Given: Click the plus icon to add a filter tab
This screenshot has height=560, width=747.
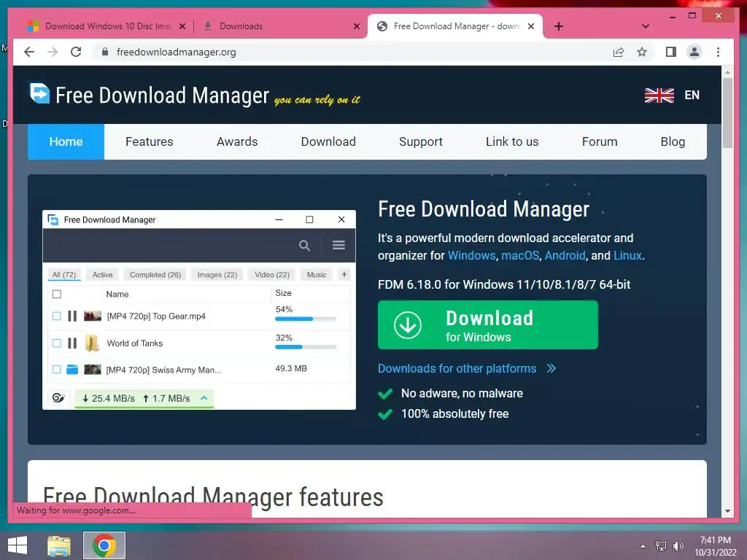Looking at the screenshot, I should pyautogui.click(x=344, y=274).
